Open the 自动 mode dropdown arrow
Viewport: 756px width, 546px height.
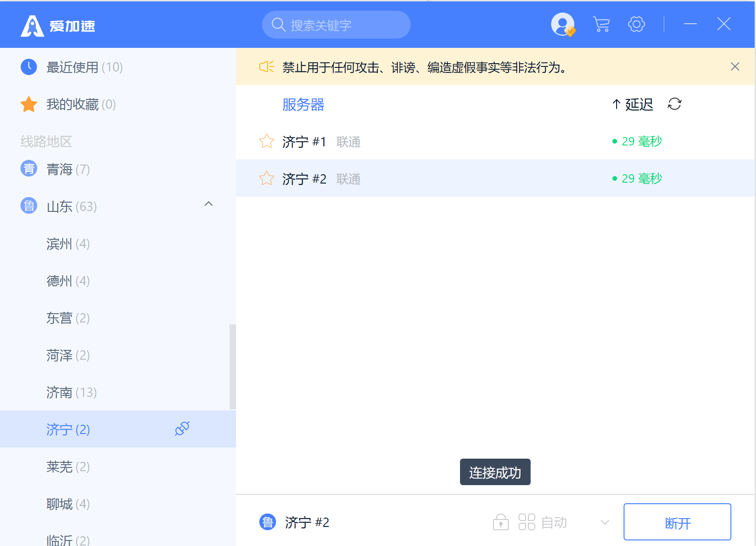[x=605, y=522]
